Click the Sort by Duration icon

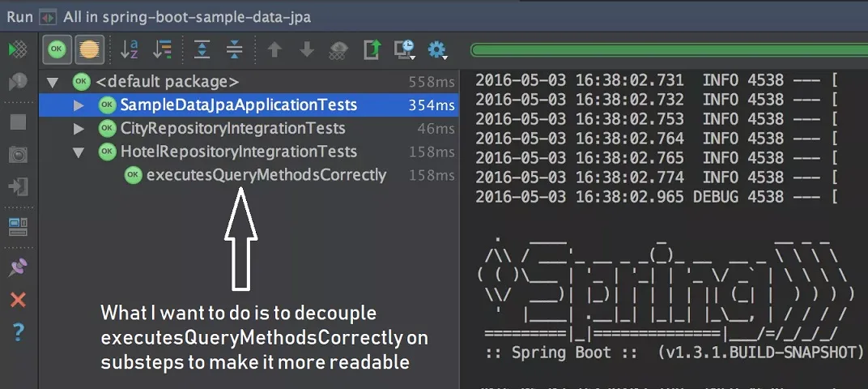click(x=163, y=49)
